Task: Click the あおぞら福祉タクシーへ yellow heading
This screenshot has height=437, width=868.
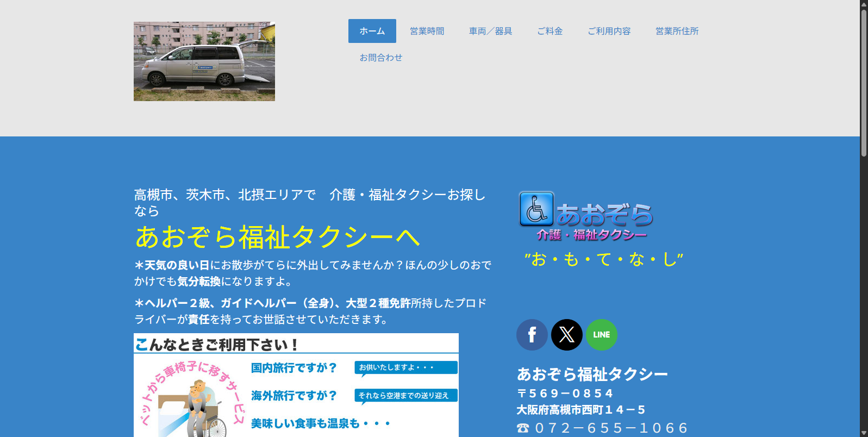Action: click(x=277, y=237)
